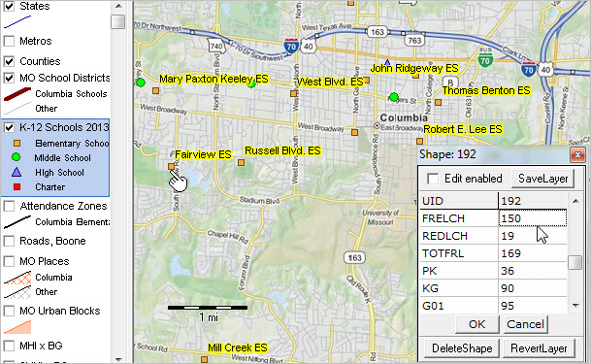The height and width of the screenshot is (364, 591).
Task: Select the K-12 Schools 2013 layer
Action: tap(64, 127)
